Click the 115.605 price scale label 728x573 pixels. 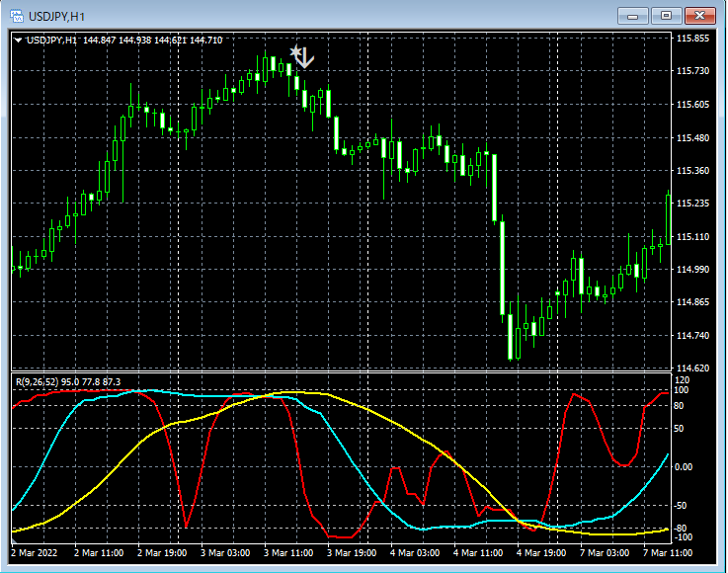(x=692, y=105)
